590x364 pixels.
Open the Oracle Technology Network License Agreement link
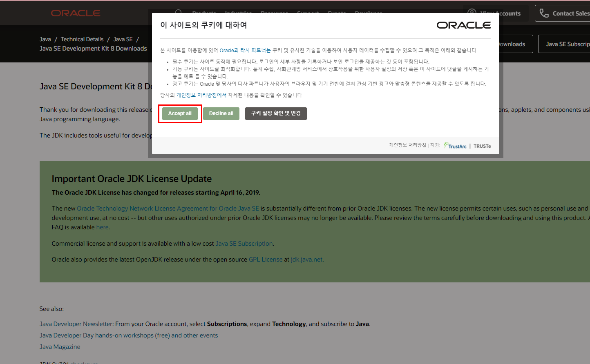click(x=168, y=209)
